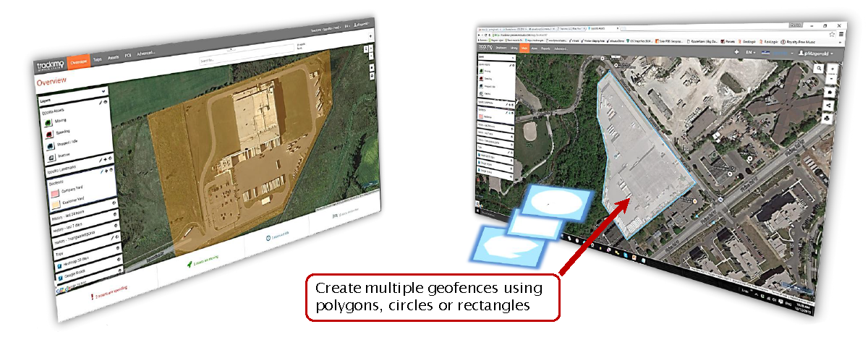This screenshot has height=345, width=868.
Task: Open the POI tab in left window
Action: click(x=128, y=56)
